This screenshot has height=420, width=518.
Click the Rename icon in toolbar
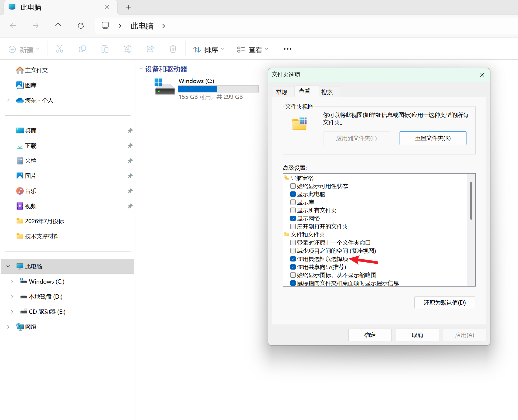tap(128, 49)
